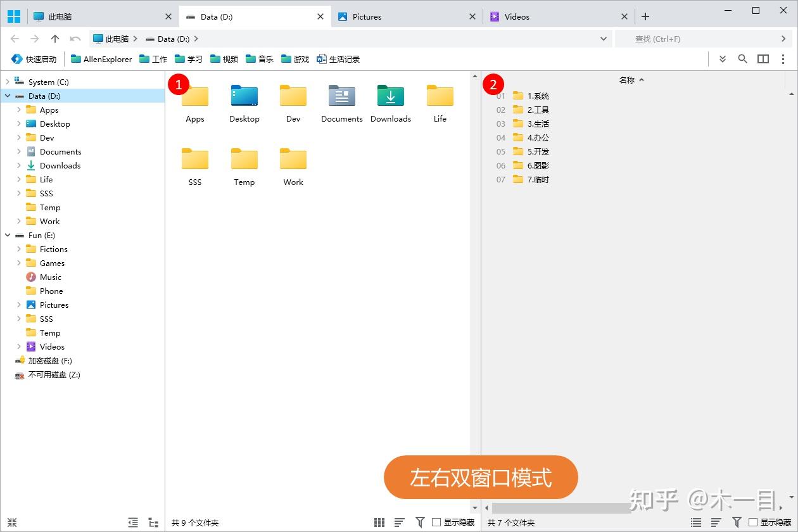Click the filter funnel icon in left pane statusbar
Image resolution: width=798 pixels, height=532 pixels.
(420, 522)
